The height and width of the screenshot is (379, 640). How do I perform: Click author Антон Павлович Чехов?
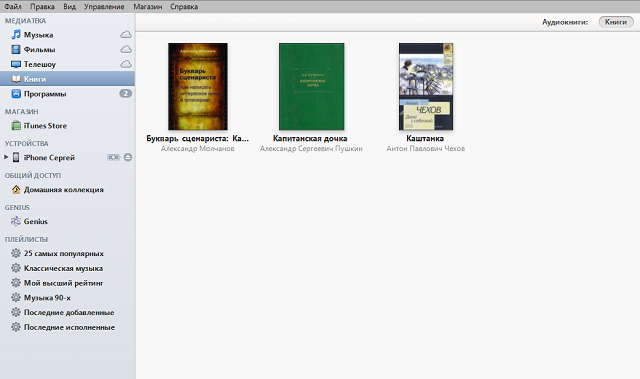point(426,148)
